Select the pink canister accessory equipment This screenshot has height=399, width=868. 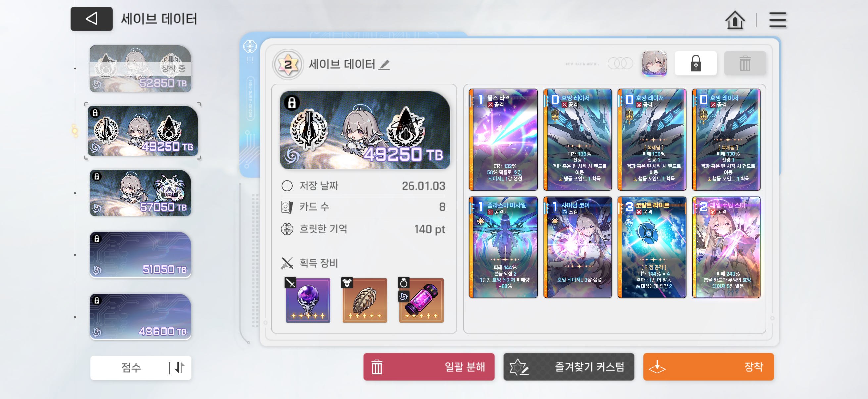point(421,300)
